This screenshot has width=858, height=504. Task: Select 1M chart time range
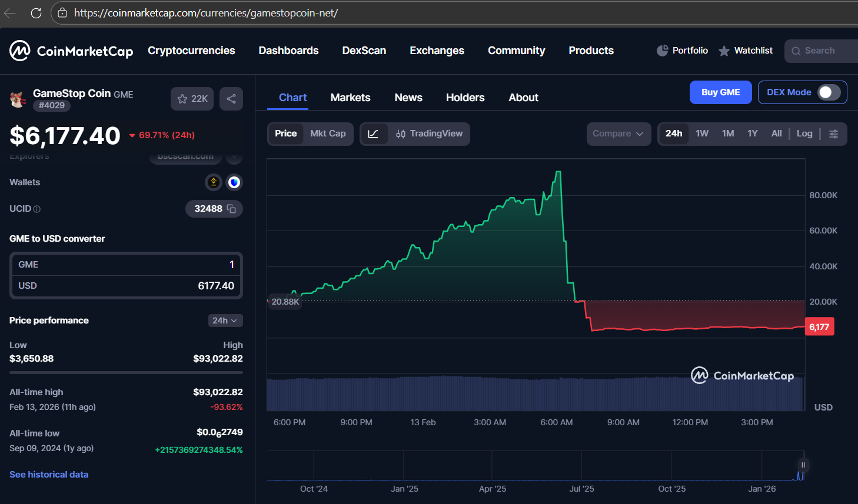[728, 134]
